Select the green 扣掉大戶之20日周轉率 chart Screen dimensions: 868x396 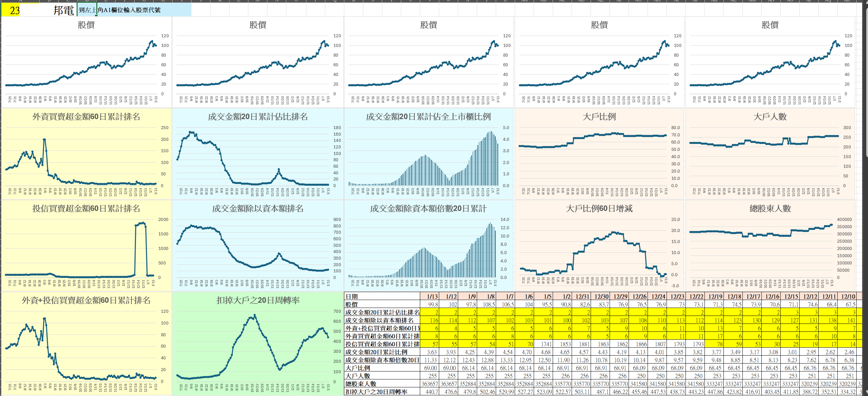click(x=257, y=345)
